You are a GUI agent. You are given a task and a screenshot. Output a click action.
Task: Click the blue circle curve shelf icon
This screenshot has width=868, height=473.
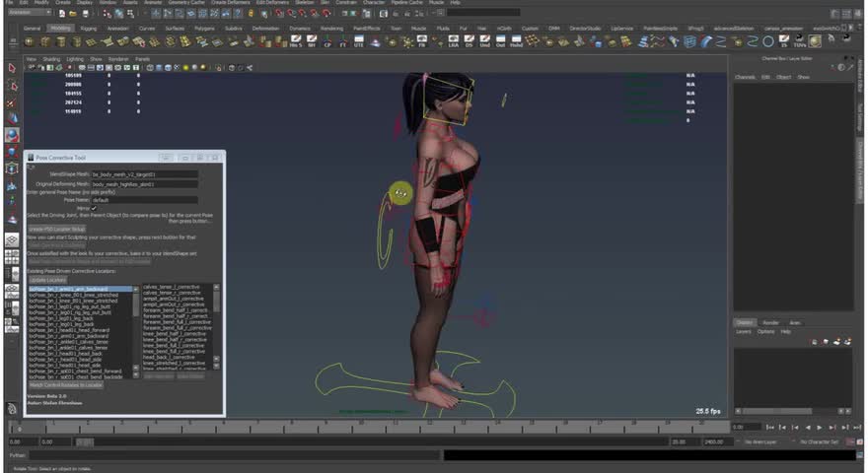point(768,41)
